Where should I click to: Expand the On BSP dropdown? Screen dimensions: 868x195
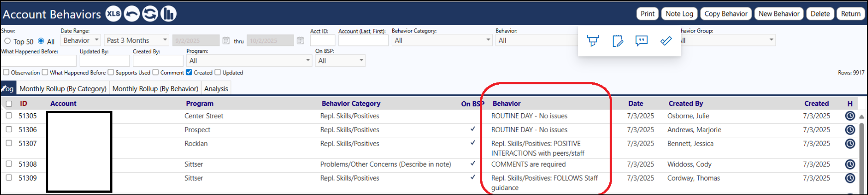click(340, 61)
